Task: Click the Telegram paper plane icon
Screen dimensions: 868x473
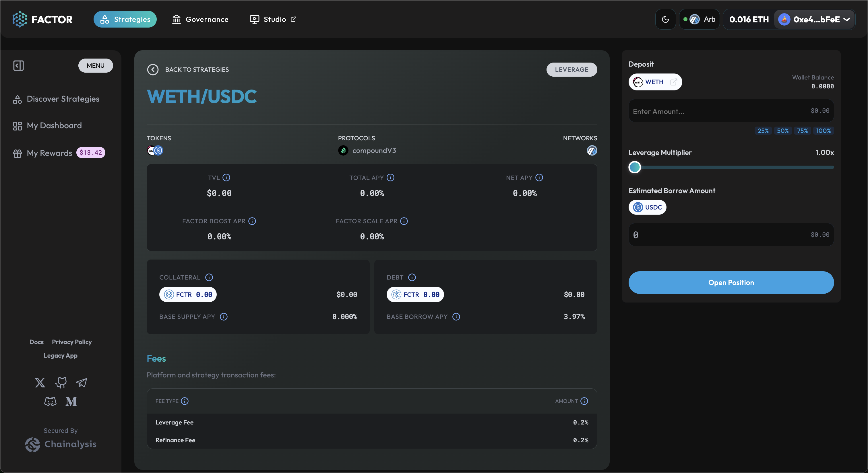Action: click(x=81, y=382)
